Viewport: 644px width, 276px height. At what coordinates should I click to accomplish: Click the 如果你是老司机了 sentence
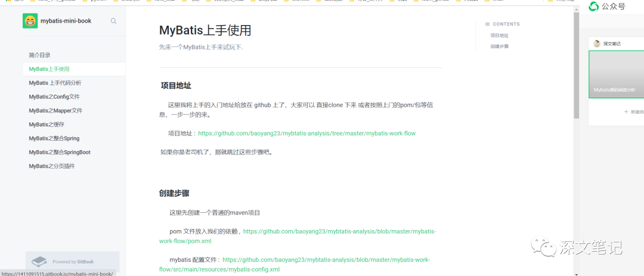click(x=217, y=153)
